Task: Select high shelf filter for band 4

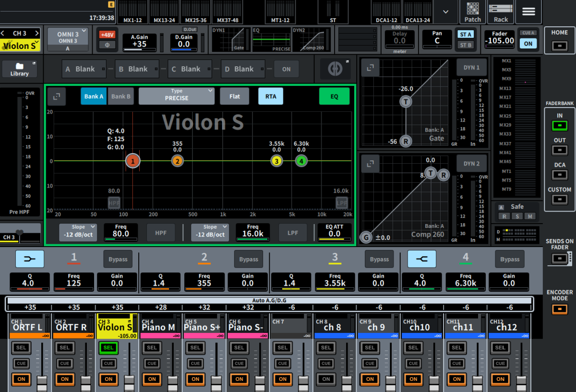Action: point(421,259)
